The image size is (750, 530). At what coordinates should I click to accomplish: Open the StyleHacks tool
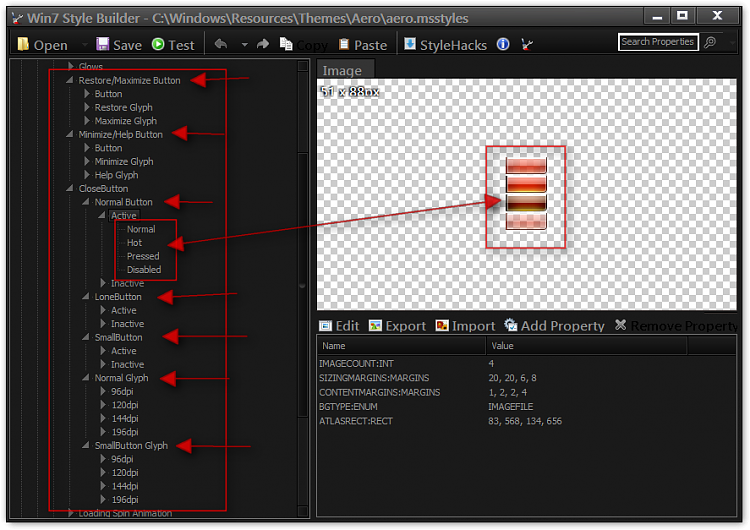(445, 44)
